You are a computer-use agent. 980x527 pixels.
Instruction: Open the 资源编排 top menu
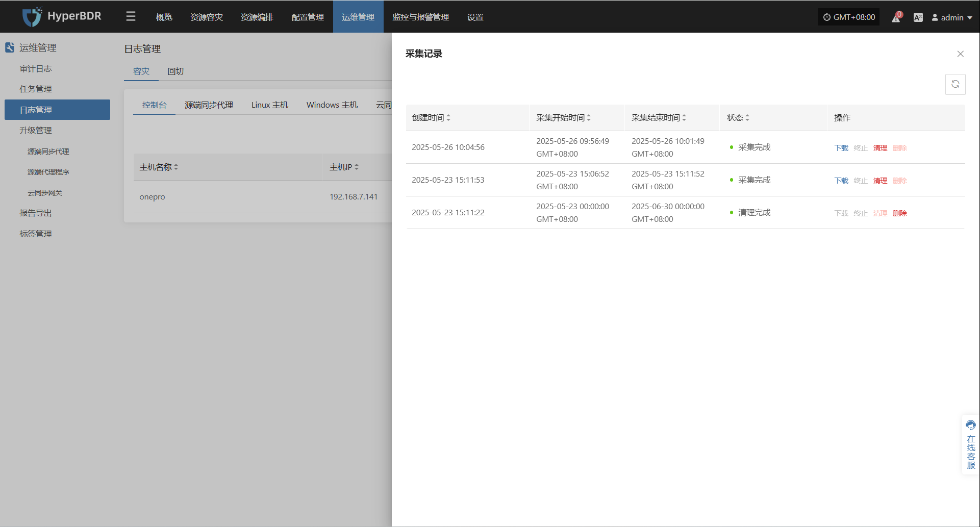click(x=257, y=17)
